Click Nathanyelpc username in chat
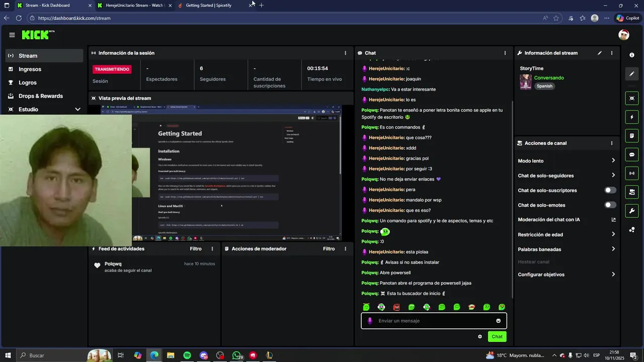Image resolution: width=644 pixels, height=362 pixels. point(375,89)
